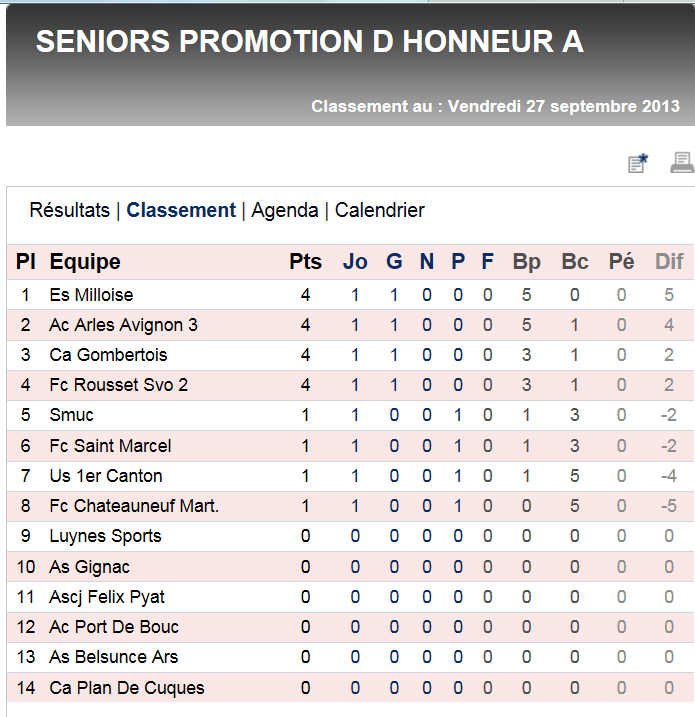This screenshot has width=695, height=717.
Task: Click the Jo column header
Action: [355, 262]
